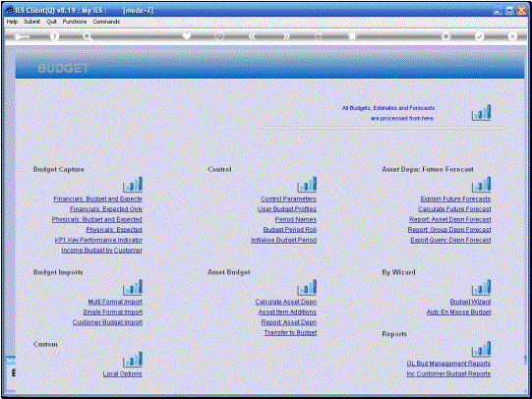Open the Functions menu
Viewport: 532px width, 399px height.
click(75, 22)
